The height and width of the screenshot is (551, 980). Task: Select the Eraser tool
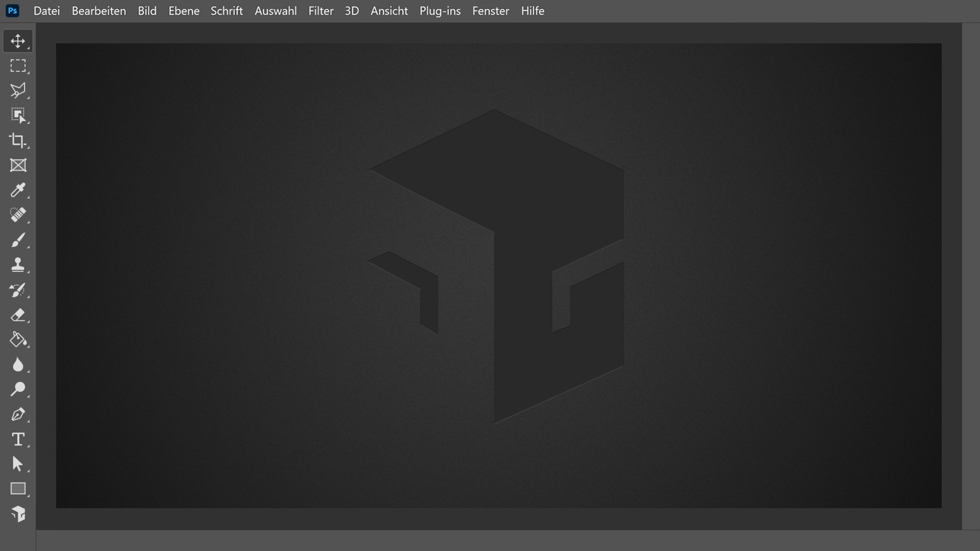click(x=18, y=315)
